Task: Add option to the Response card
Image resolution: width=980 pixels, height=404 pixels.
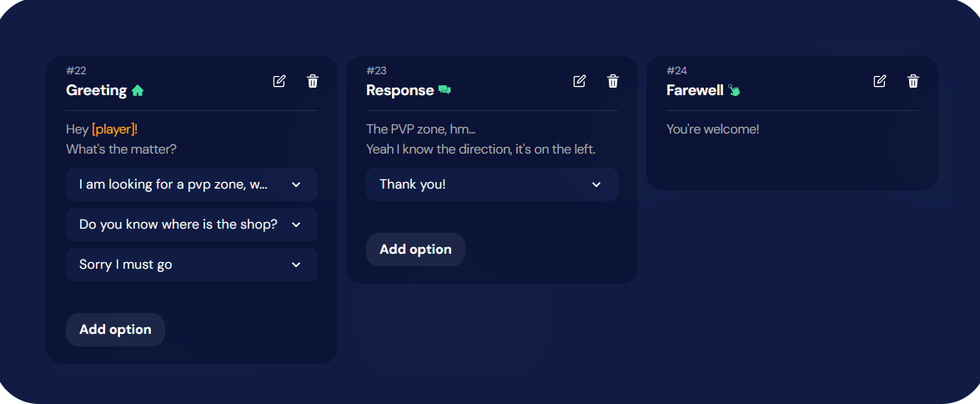Action: tap(415, 250)
